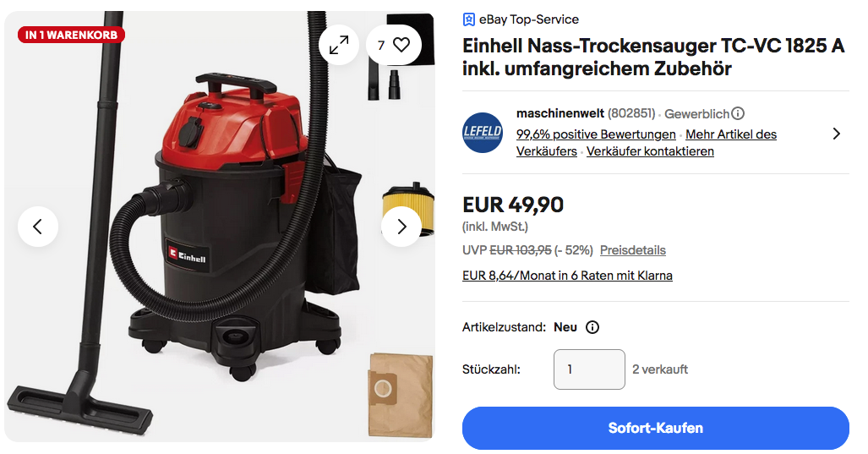Open Klarna 6 Raten financing link
868x454 pixels.
567,276
